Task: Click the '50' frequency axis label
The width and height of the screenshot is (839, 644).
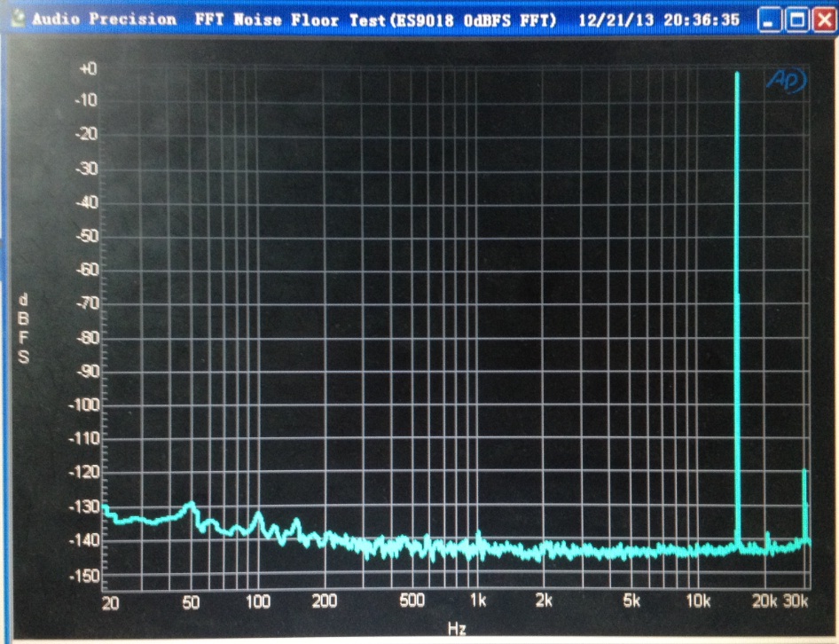Action: coord(191,603)
